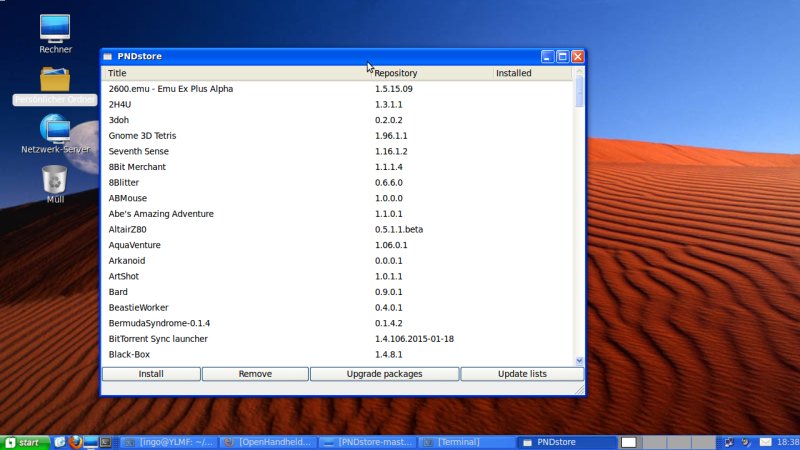Sort by the Repository column header
Viewport: 800px width, 450px height.
(430, 73)
